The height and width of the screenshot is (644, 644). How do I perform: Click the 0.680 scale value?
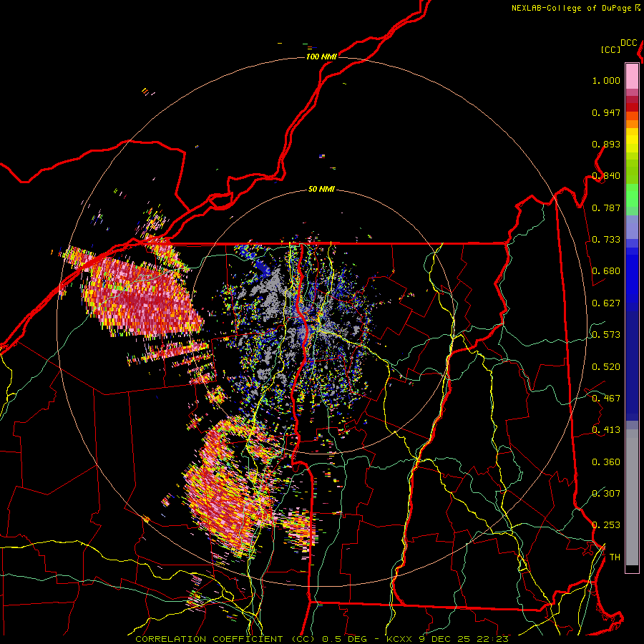(x=606, y=271)
